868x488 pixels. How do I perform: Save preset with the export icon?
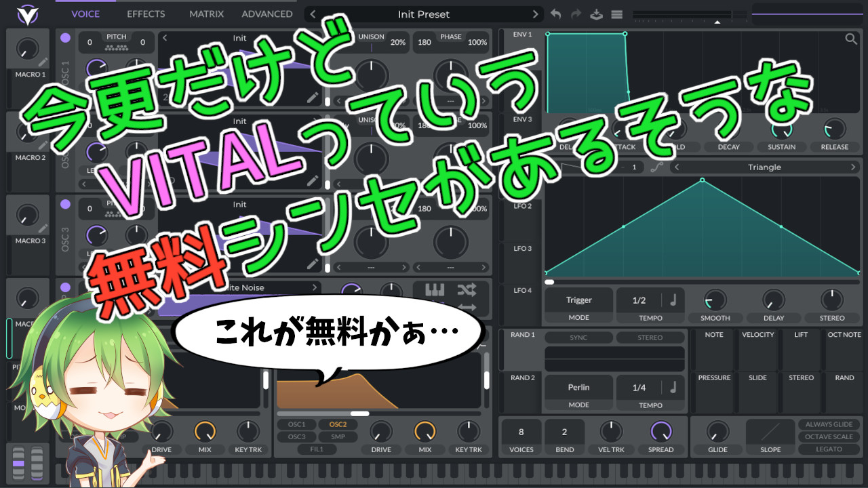click(597, 14)
